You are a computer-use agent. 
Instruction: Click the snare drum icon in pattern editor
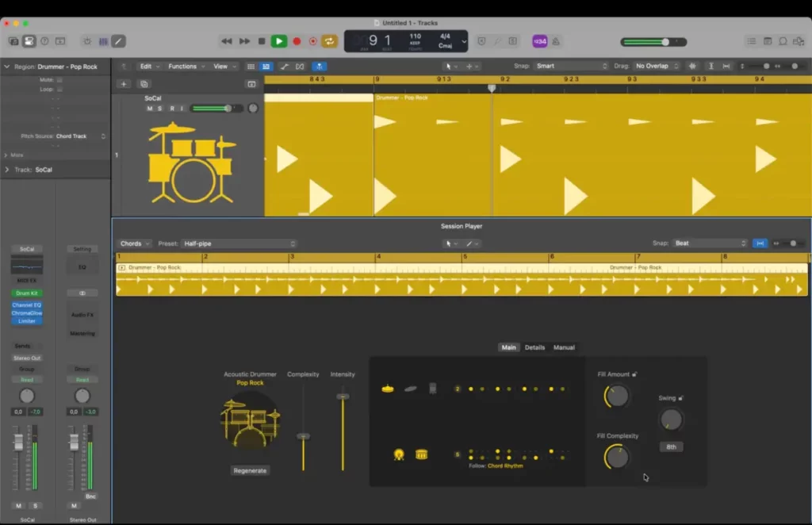click(421, 454)
